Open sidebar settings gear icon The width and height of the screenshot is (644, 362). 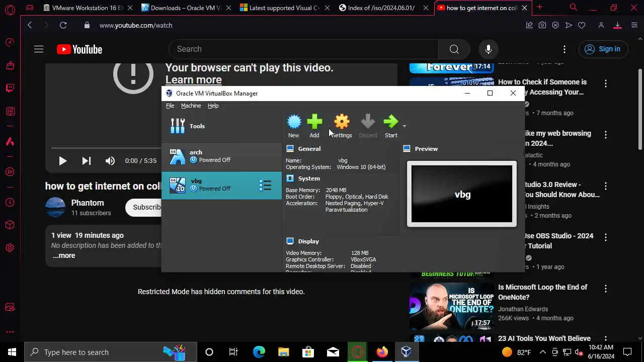tap(10, 247)
